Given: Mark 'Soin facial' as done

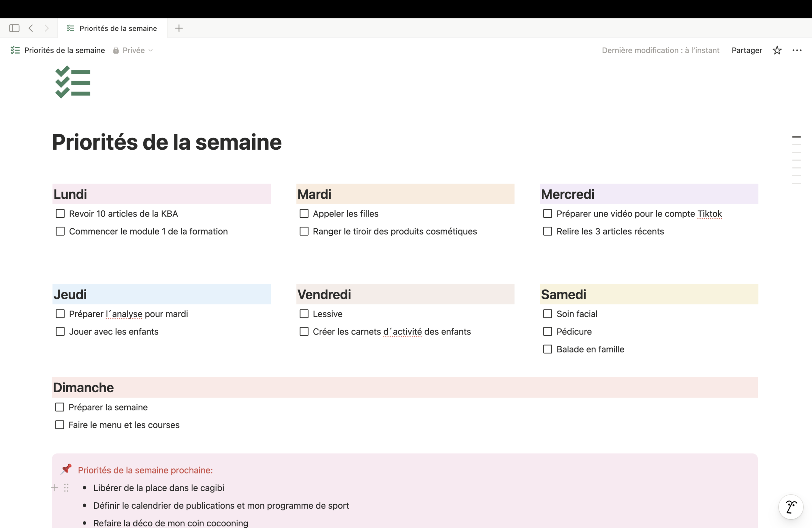Looking at the screenshot, I should (x=547, y=314).
